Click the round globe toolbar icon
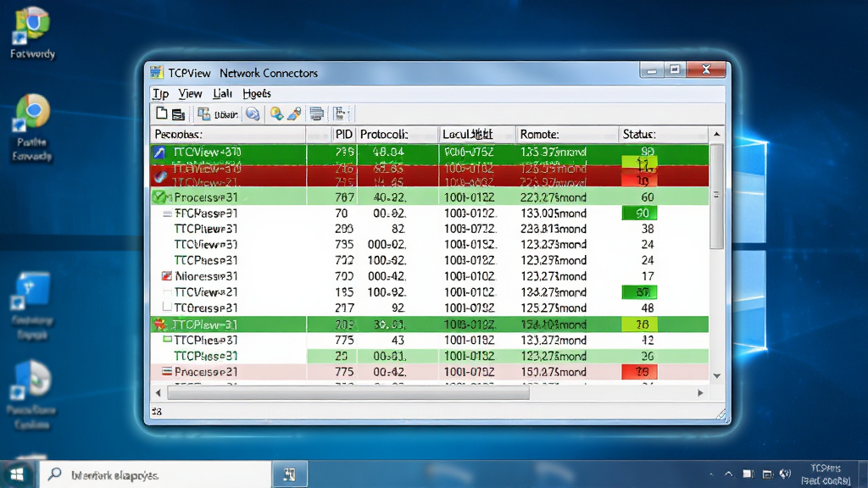Screen dimensions: 868x488 [x=253, y=114]
